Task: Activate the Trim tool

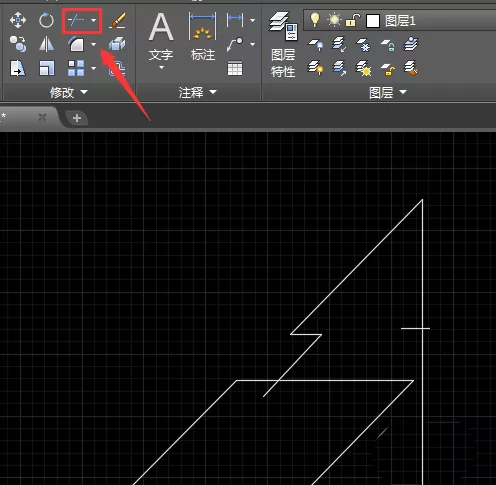Action: pyautogui.click(x=76, y=21)
